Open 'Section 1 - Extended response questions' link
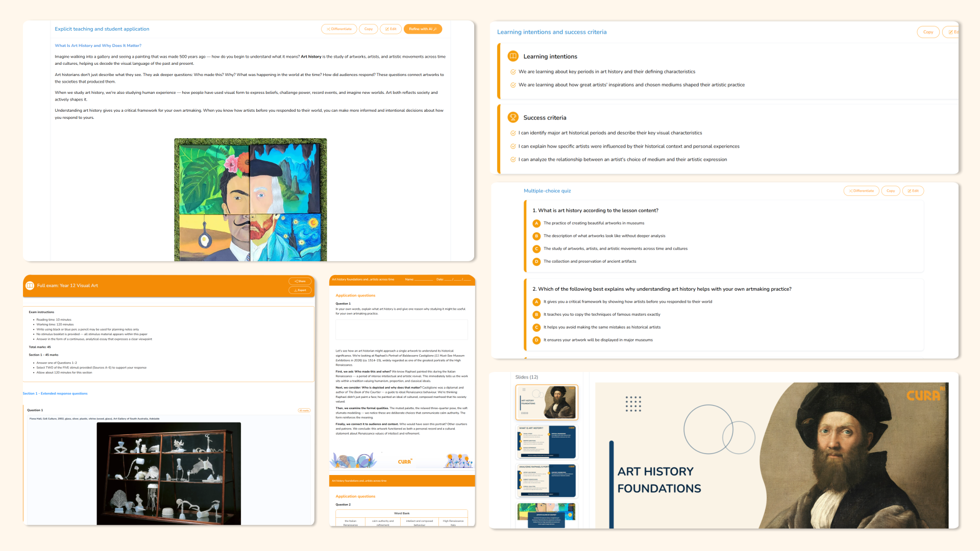 pyautogui.click(x=55, y=393)
